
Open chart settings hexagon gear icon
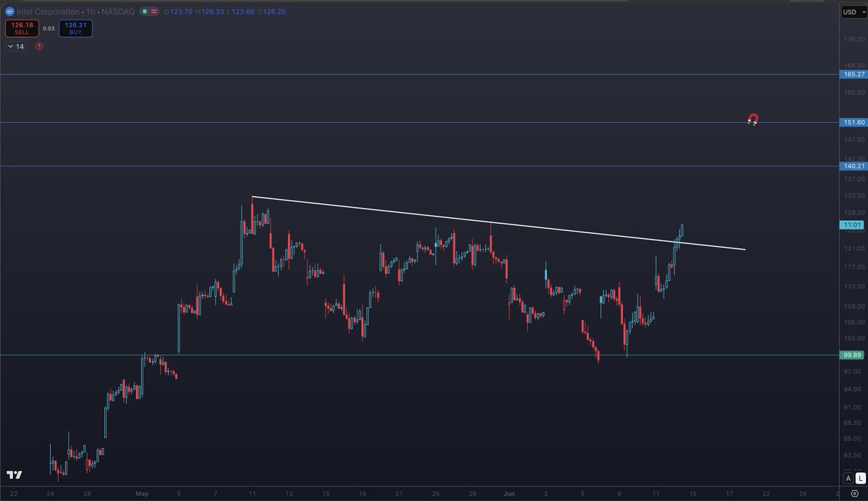click(x=854, y=493)
